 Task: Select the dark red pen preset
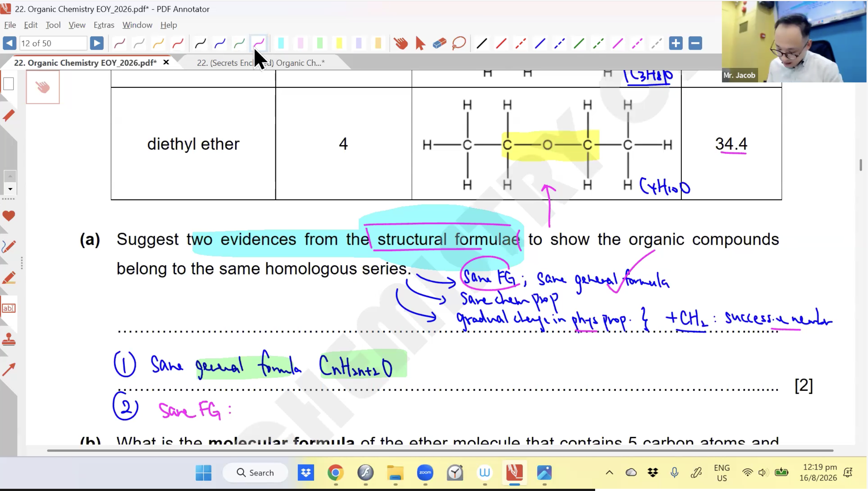(x=119, y=43)
